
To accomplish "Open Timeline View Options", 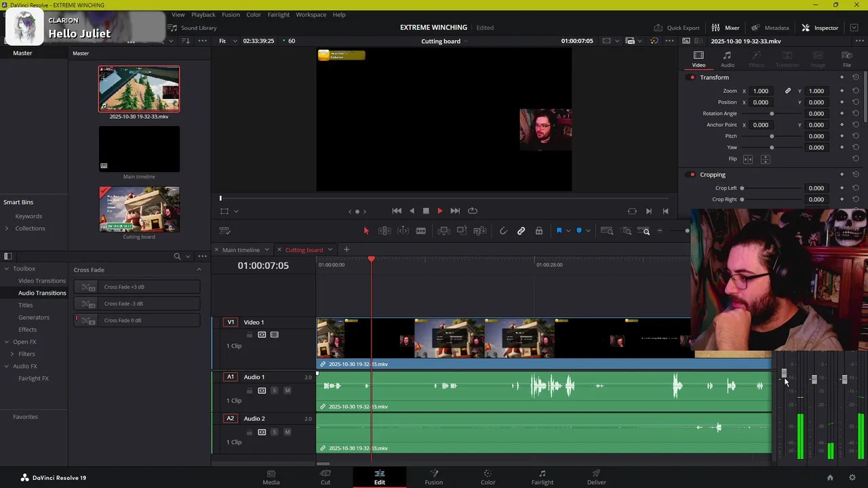I will 225,231.
